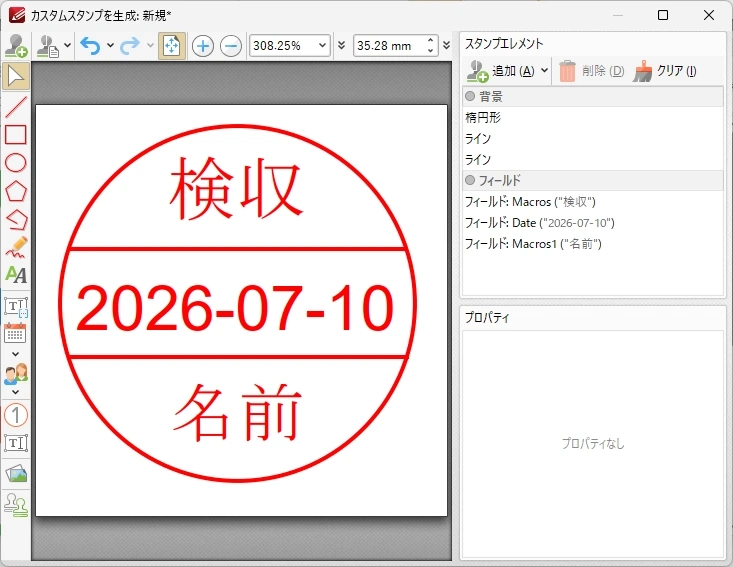Toggle the fit page view button
Viewport: 733px width, 567px height.
(x=172, y=46)
